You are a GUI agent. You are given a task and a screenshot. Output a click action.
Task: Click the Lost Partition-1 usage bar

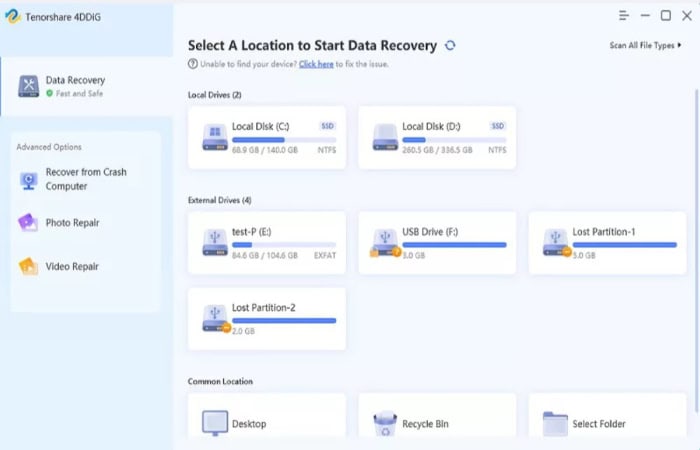[625, 245]
